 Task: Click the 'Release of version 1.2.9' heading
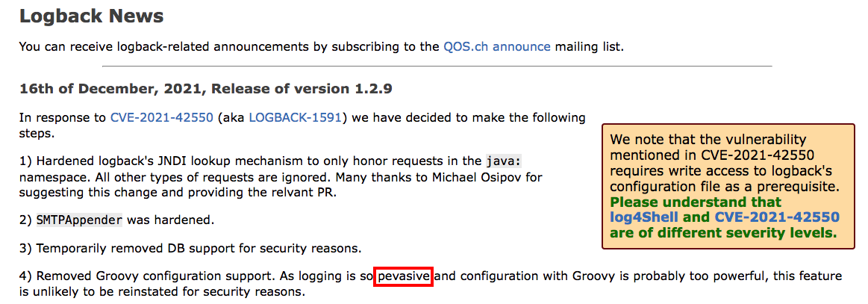[302, 89]
